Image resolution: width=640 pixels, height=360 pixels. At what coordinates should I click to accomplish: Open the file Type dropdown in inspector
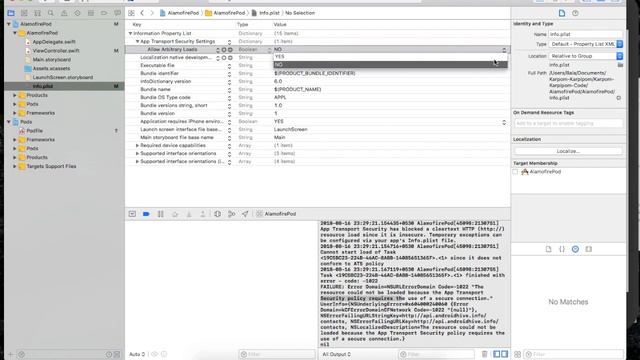(x=586, y=44)
